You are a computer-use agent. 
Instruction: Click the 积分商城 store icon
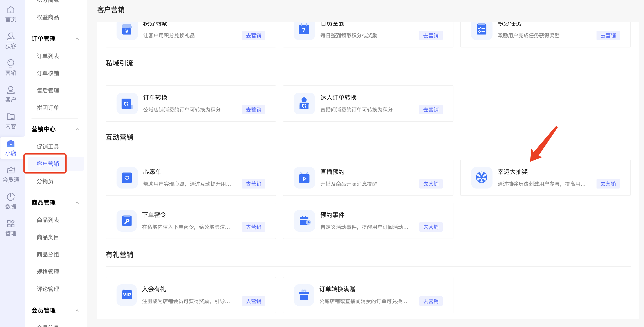[x=127, y=30]
